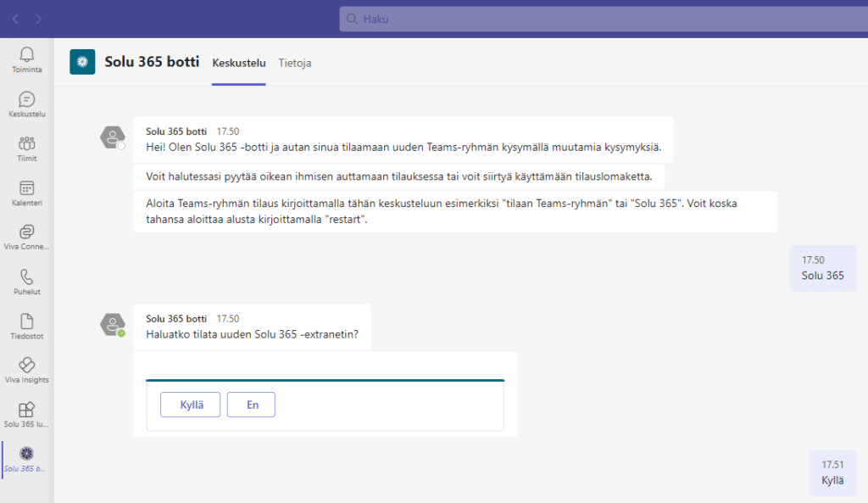Open the Kalenteri calendar icon
This screenshot has width=868, height=503.
(x=26, y=189)
